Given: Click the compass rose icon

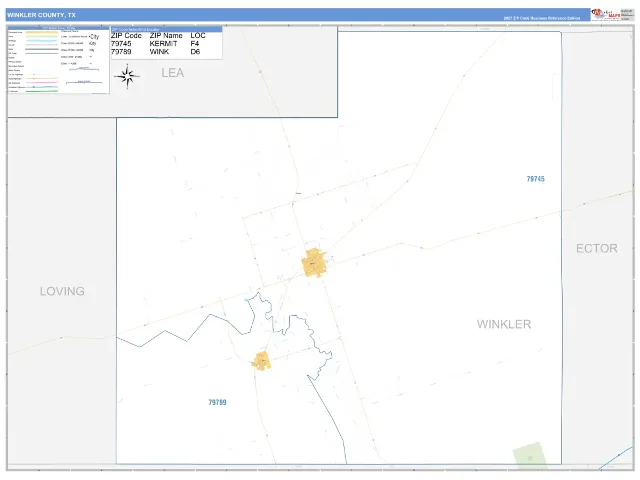Looking at the screenshot, I should click(x=127, y=76).
